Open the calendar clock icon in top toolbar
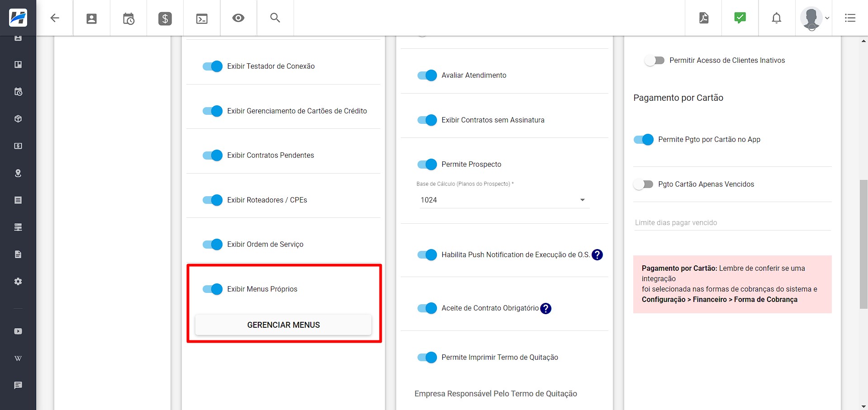Image resolution: width=868 pixels, height=410 pixels. tap(128, 19)
